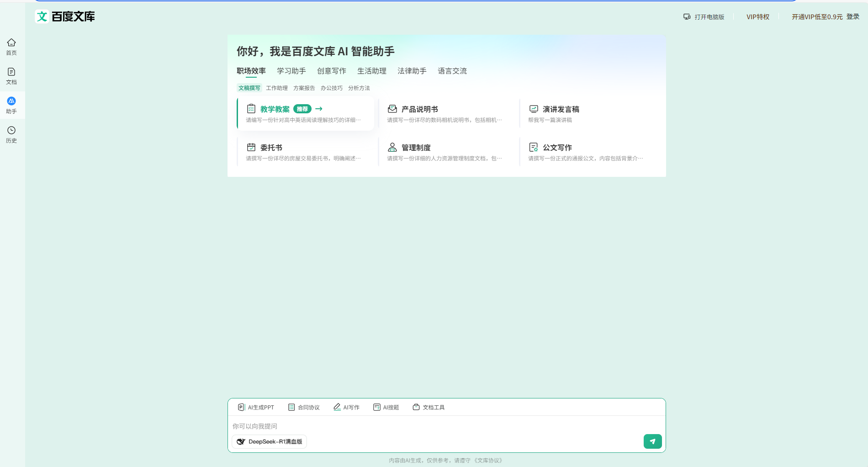Click the AI写作 pen tool
The height and width of the screenshot is (467, 868).
[346, 407]
